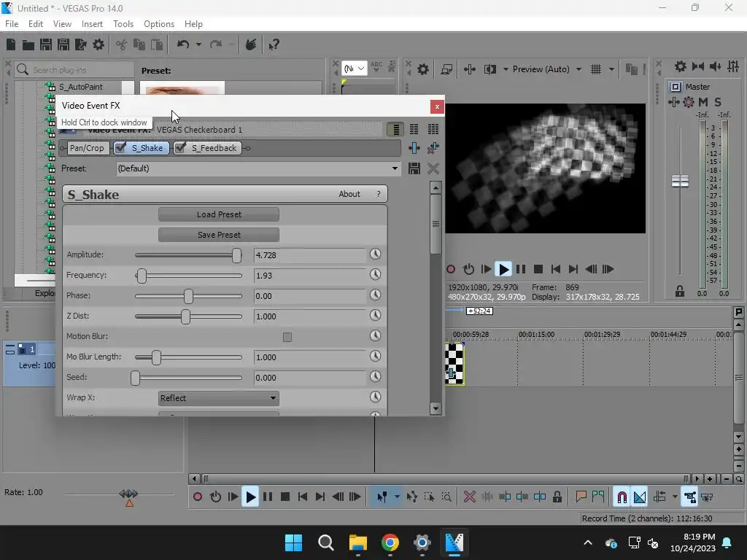Image resolution: width=747 pixels, height=560 pixels.
Task: Click the Record button in bottom transport
Action: [198, 497]
